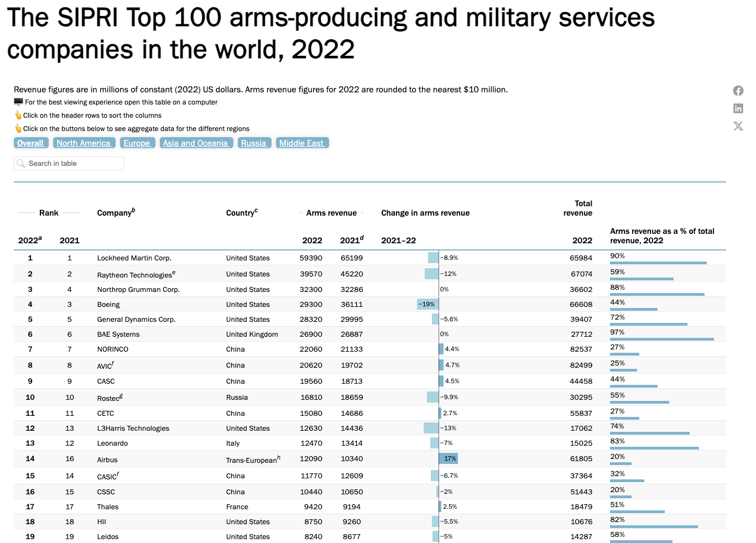Click the Search in table field
The width and height of the screenshot is (756, 543).
click(69, 163)
